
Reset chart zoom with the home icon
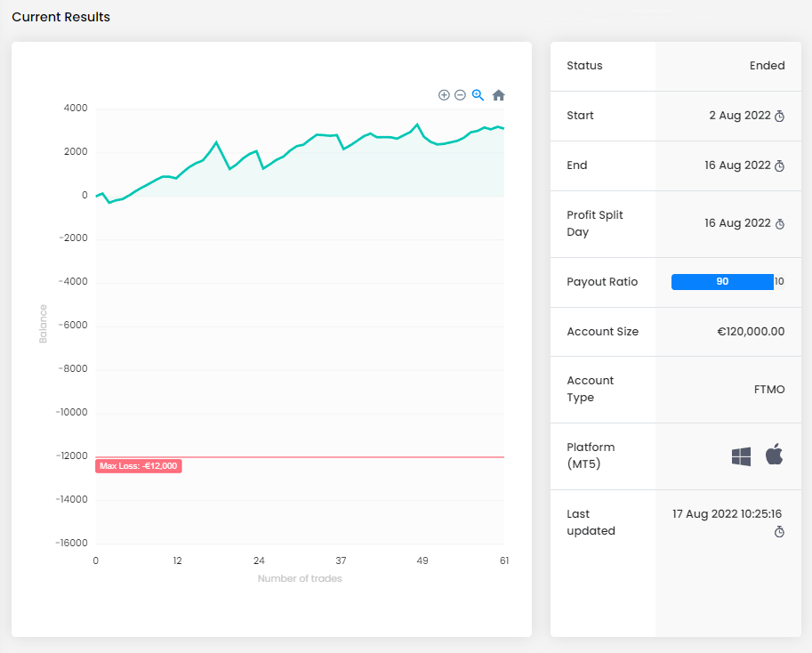[498, 95]
